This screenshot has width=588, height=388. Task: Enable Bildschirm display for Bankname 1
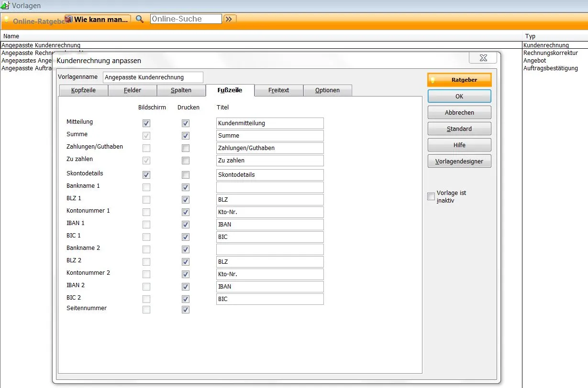pos(146,187)
